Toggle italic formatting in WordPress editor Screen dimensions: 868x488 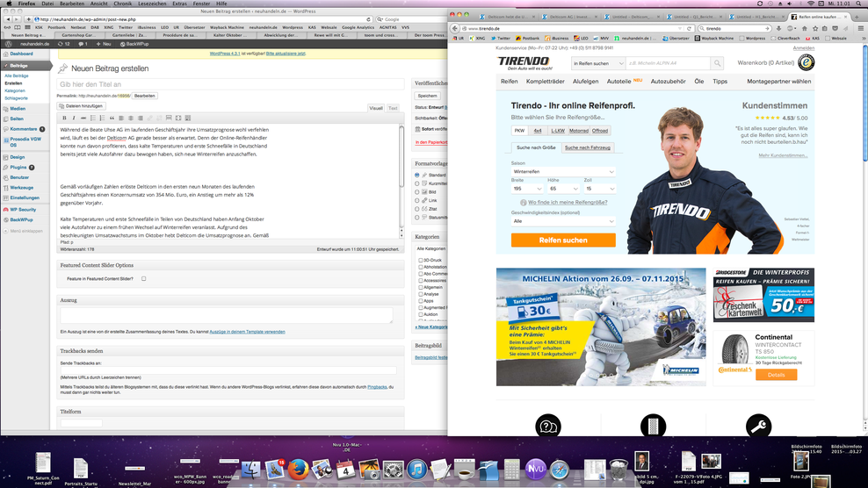pos(74,118)
